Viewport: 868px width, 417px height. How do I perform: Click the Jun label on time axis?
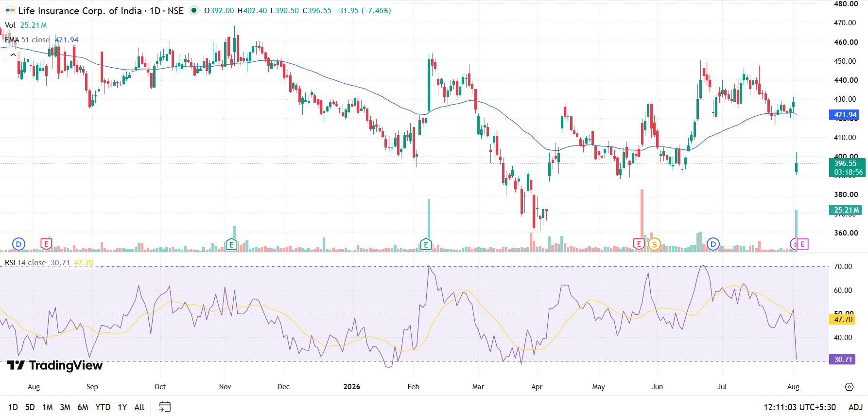pos(657,386)
